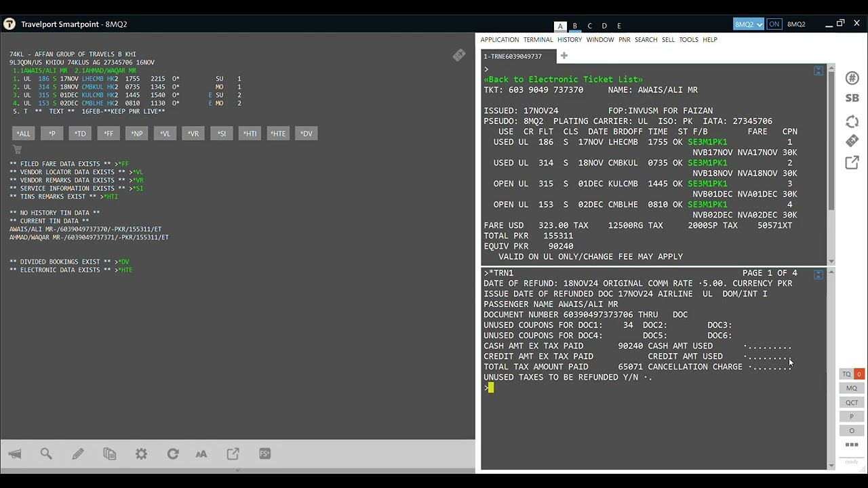Open the gear settings icon in PNR viewer
This screenshot has height=488, width=868.
coord(141,454)
